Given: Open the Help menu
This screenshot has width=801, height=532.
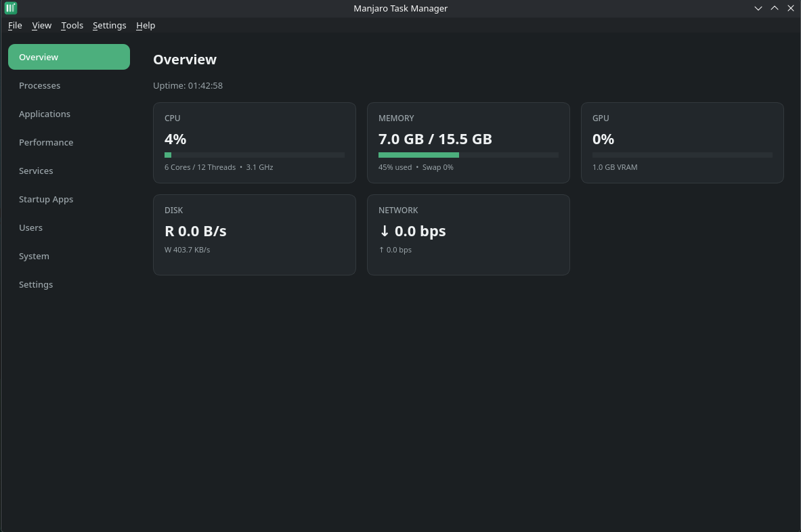Looking at the screenshot, I should tap(146, 26).
